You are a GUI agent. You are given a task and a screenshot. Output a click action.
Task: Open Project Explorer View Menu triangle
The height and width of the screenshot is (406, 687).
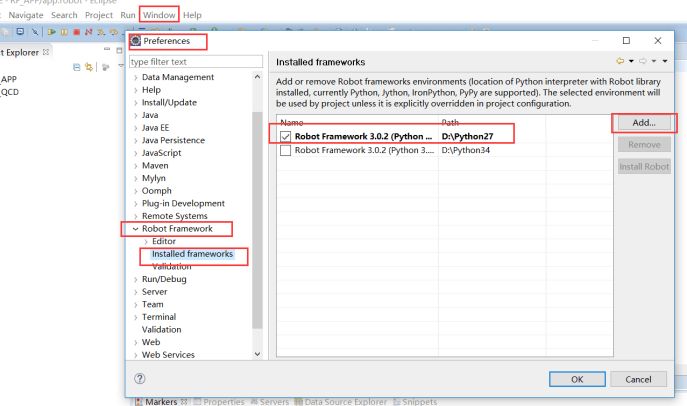pyautogui.click(x=121, y=66)
